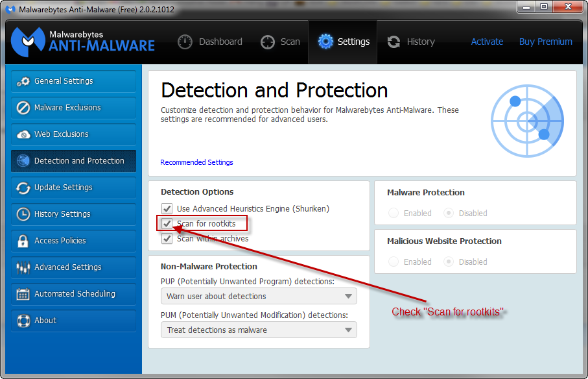Click the Dashboard gauge icon

coord(185,42)
